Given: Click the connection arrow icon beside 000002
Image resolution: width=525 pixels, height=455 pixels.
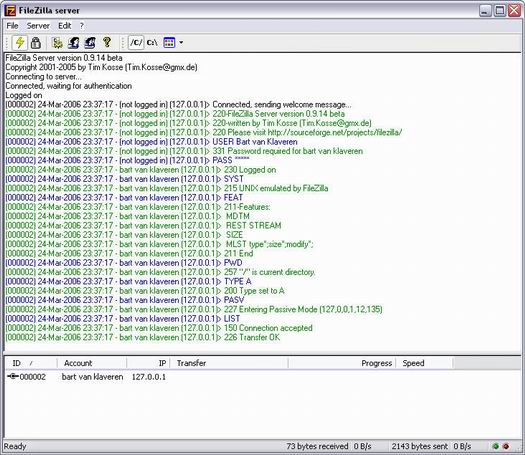Looking at the screenshot, I should pos(13,377).
